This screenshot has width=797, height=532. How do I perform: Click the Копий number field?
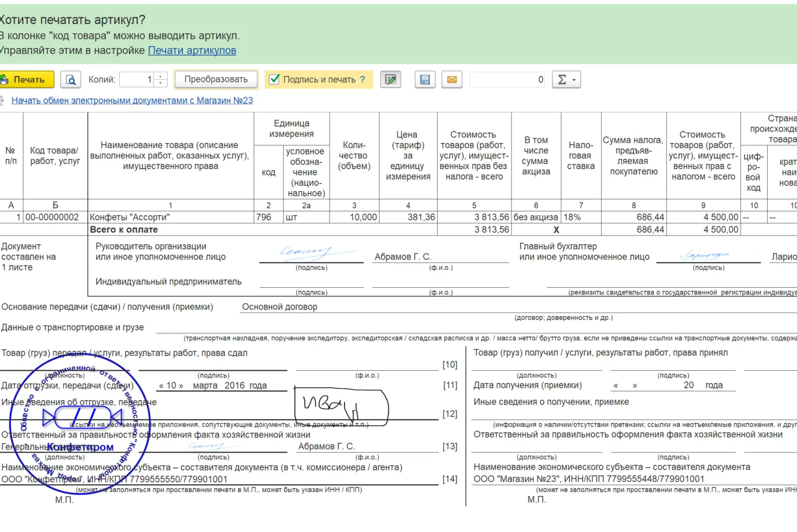click(x=137, y=80)
